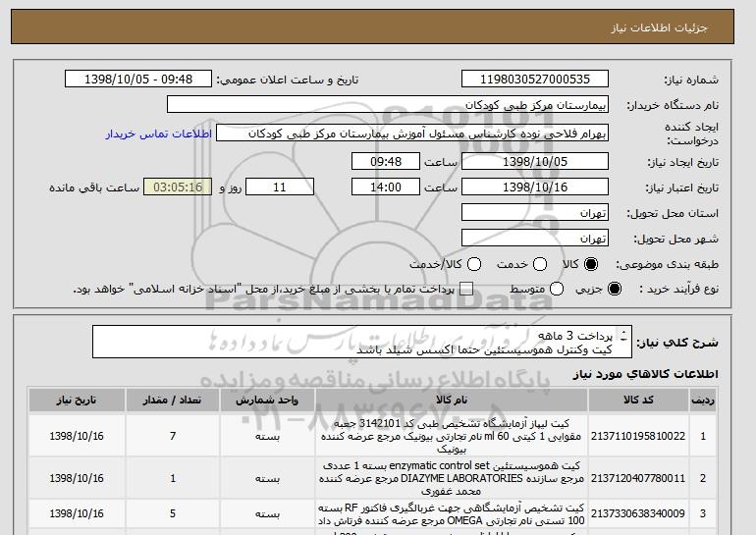The height and width of the screenshot is (535, 756).
Task: Click the description box scroll arrows
Action: (623, 336)
